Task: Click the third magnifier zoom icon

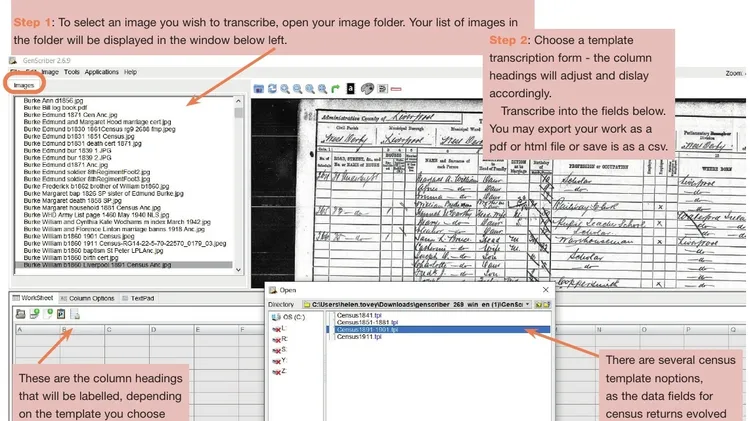Action: (310, 89)
